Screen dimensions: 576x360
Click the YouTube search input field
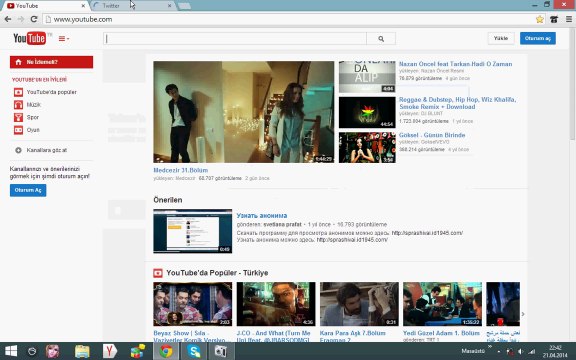(235, 39)
